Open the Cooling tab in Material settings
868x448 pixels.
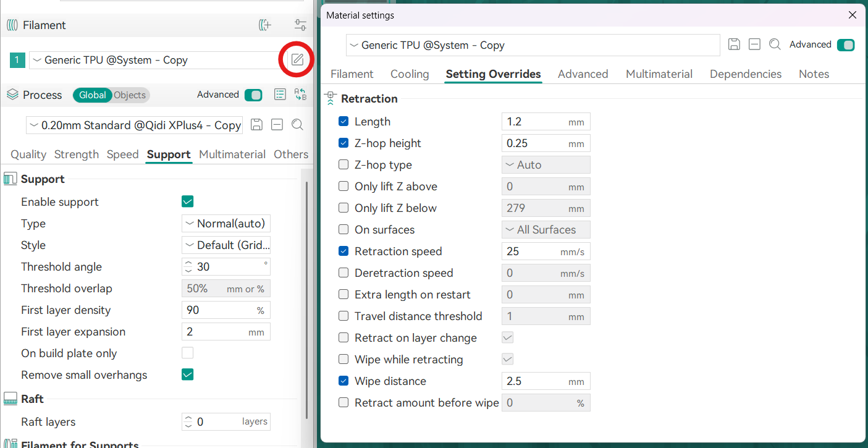(x=410, y=74)
